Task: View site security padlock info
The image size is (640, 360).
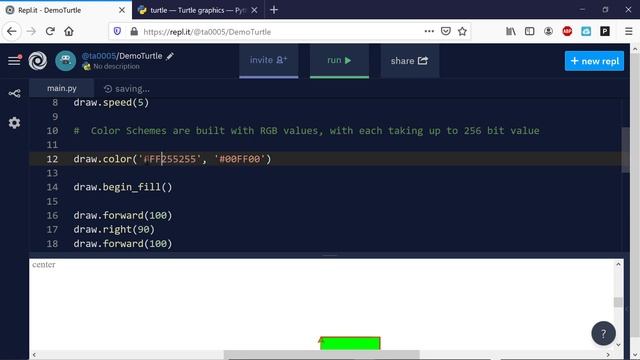Action: [x=134, y=31]
